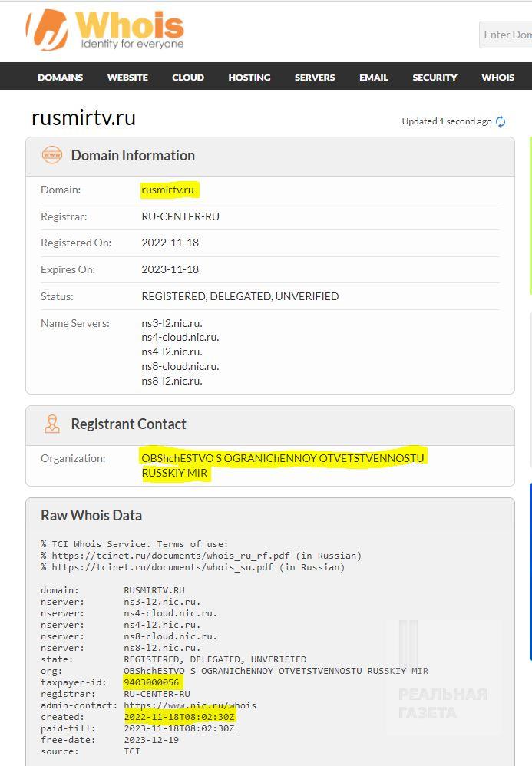532x766 pixels.
Task: Click the Raw Whois Data heading
Action: [x=91, y=515]
